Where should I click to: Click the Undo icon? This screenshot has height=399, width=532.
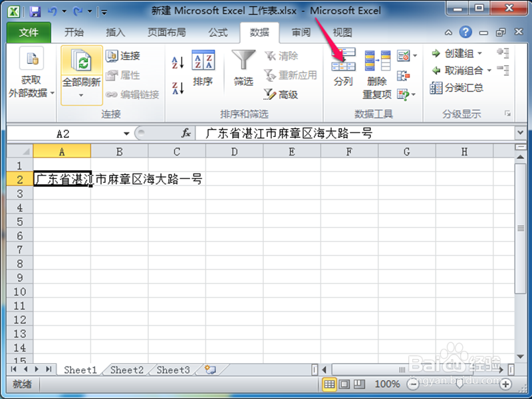tap(53, 11)
